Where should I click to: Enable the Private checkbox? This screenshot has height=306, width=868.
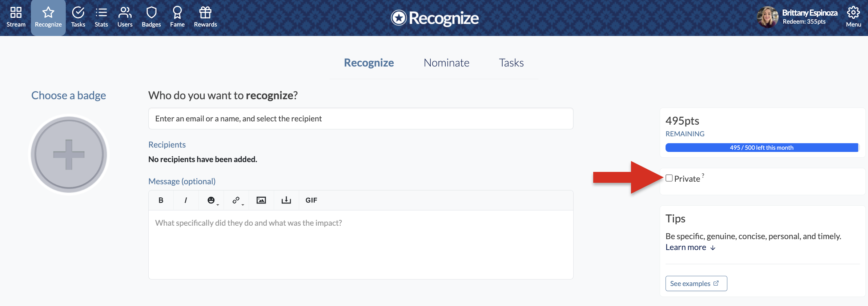(x=669, y=178)
